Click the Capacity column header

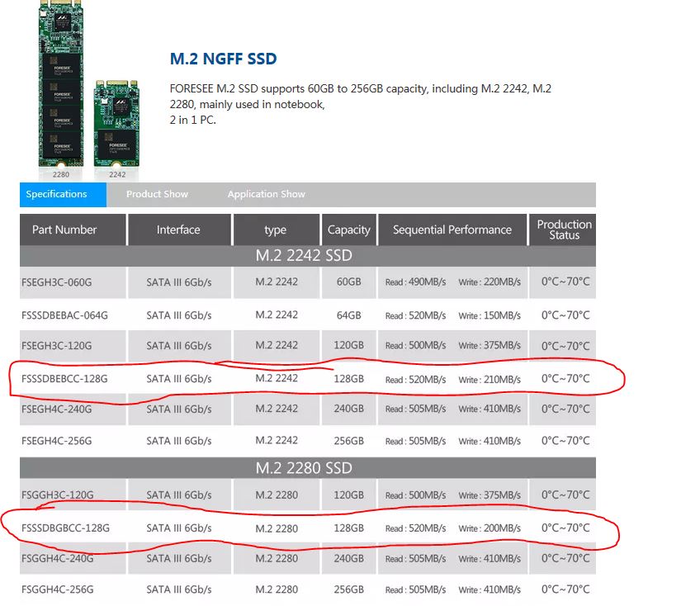pyautogui.click(x=348, y=230)
